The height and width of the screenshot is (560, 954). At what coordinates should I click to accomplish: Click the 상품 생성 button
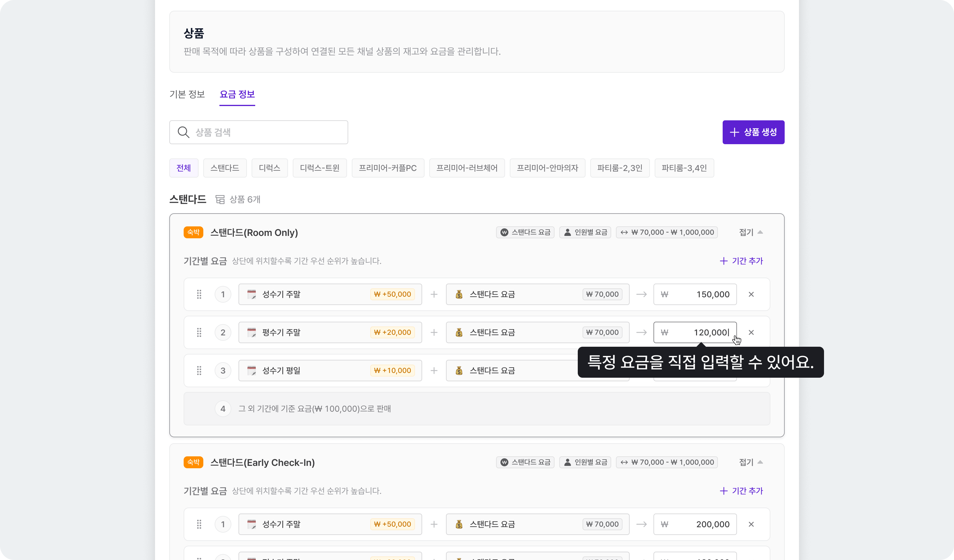753,132
